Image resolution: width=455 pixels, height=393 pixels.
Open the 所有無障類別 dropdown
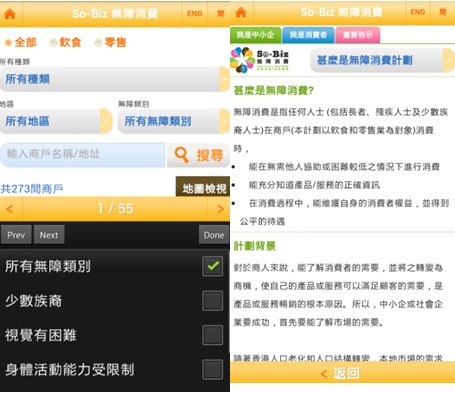[x=174, y=121]
